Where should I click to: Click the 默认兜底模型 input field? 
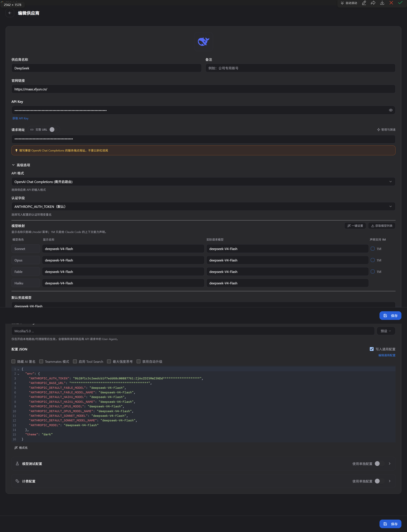tap(204, 305)
